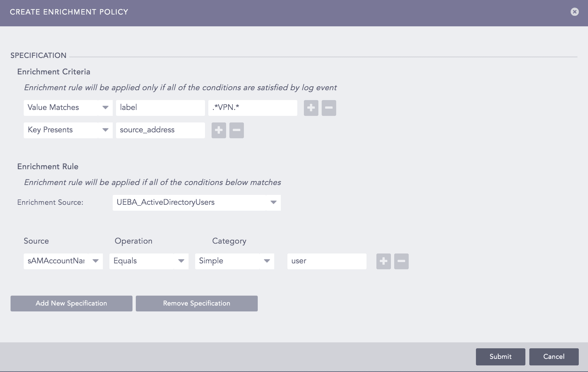The image size is (588, 372).
Task: Remove the enrichment rule using the minus icon
Action: 401,261
